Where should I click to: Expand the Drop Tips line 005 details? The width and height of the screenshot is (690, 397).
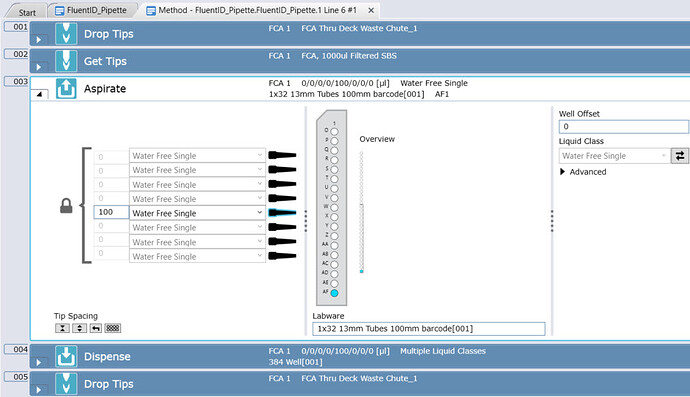tap(39, 390)
